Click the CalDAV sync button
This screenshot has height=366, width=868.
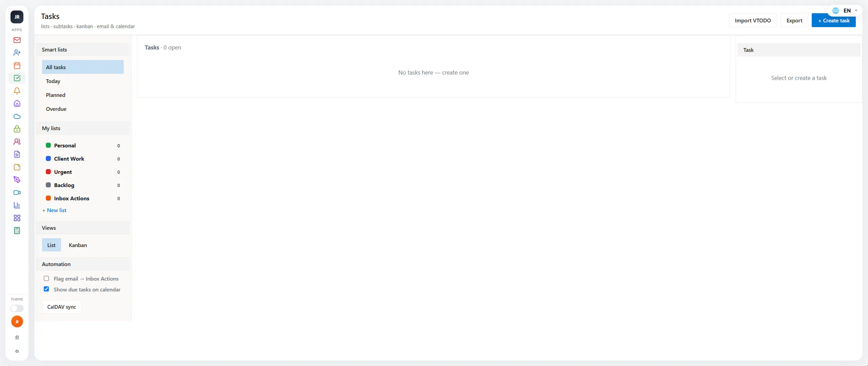(x=62, y=307)
